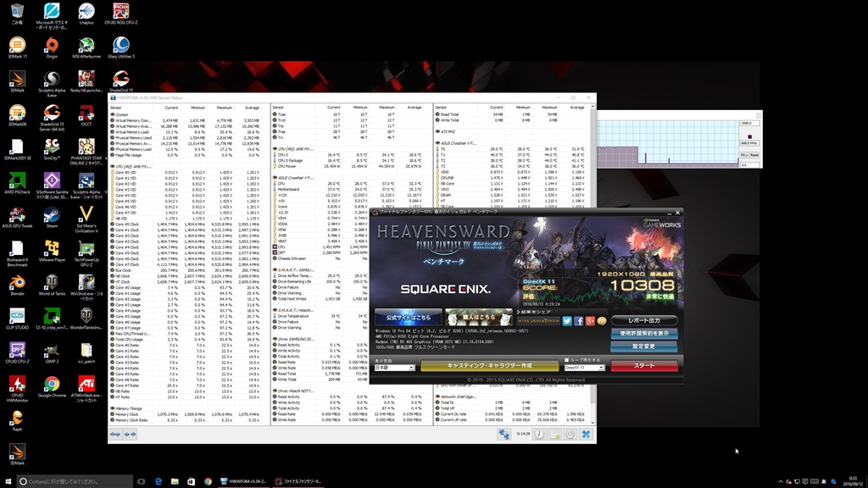The width and height of the screenshot is (868, 488).
Task: Click HWiNFO clock reset icon
Action: tap(539, 435)
